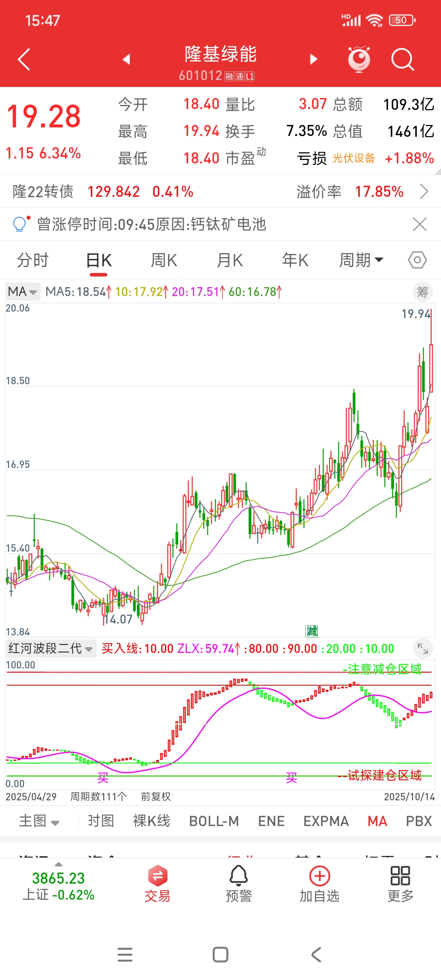Viewport: 441px width, 980px height.
Task: Dismiss the limit-up reason notice
Action: point(420,224)
